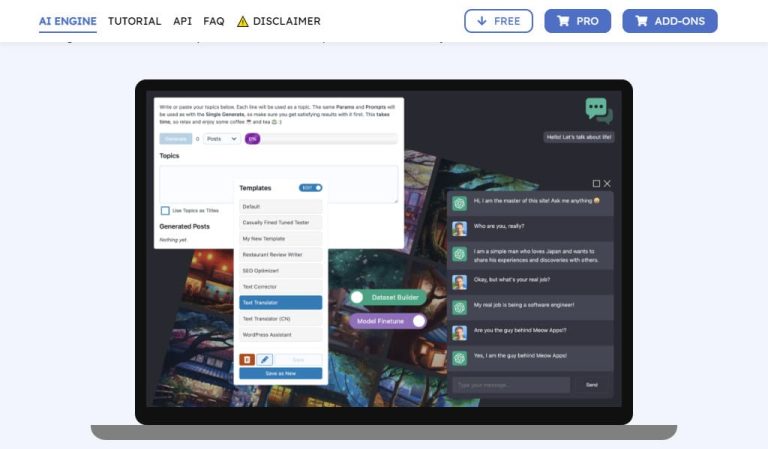768x449 pixels.
Task: Select the Text Translator template
Action: (x=281, y=303)
